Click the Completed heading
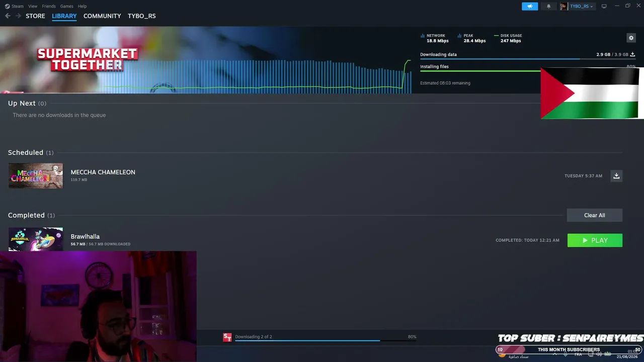 point(26,215)
